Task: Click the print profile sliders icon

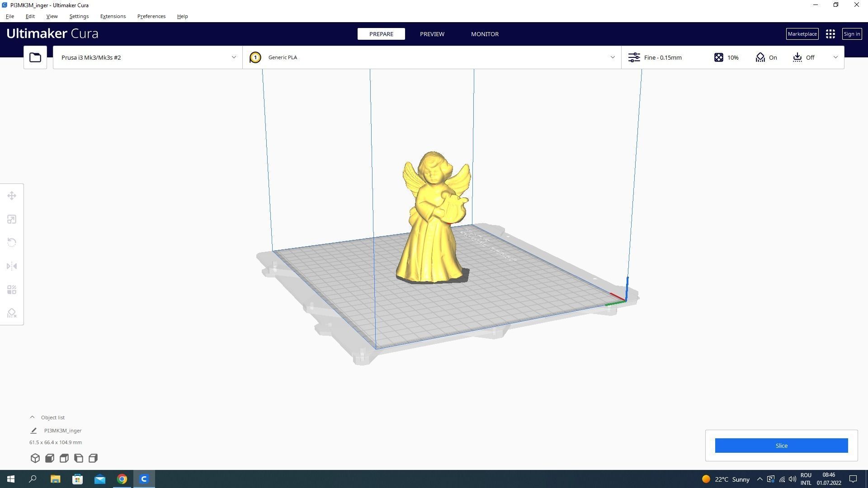Action: (x=634, y=57)
